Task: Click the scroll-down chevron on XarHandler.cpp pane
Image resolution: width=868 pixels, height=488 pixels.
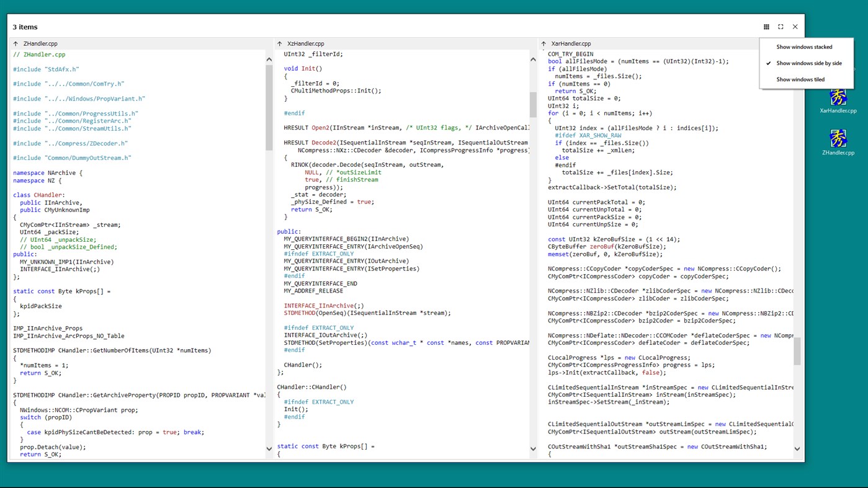Action: click(797, 448)
